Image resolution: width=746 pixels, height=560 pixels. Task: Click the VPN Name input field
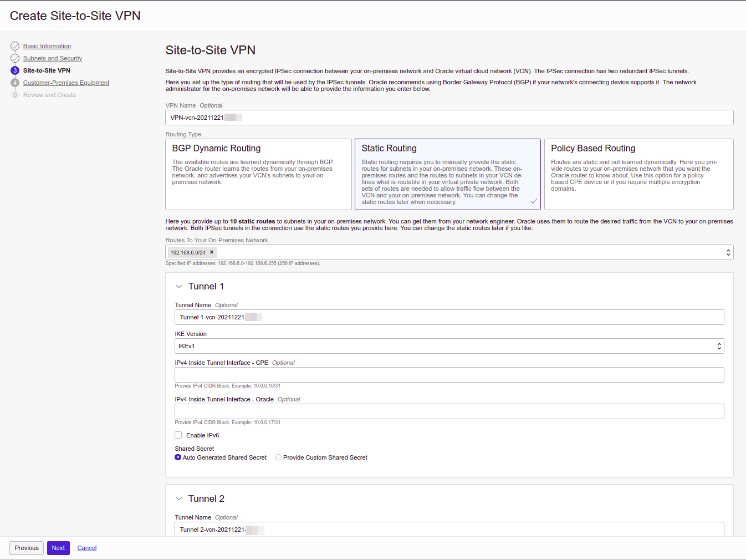[449, 118]
